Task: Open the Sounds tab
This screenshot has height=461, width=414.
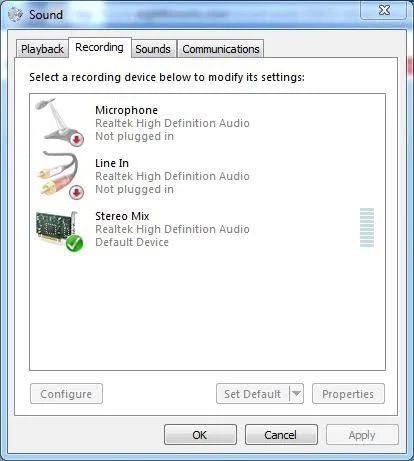Action: [153, 49]
